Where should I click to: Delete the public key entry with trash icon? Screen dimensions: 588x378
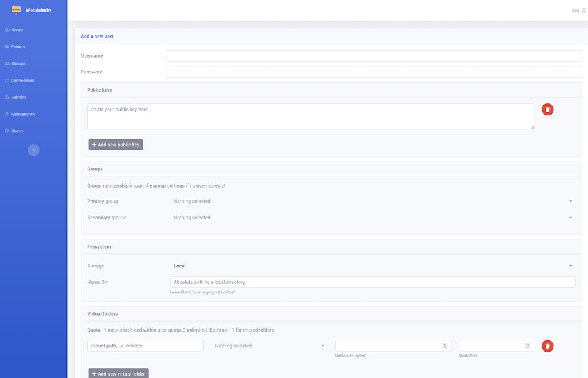547,109
